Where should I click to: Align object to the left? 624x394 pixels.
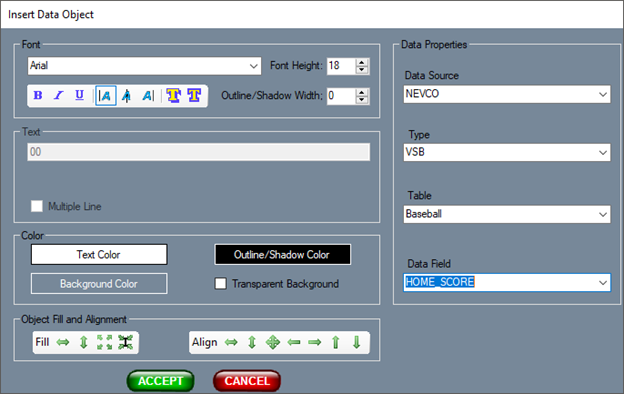[294, 342]
